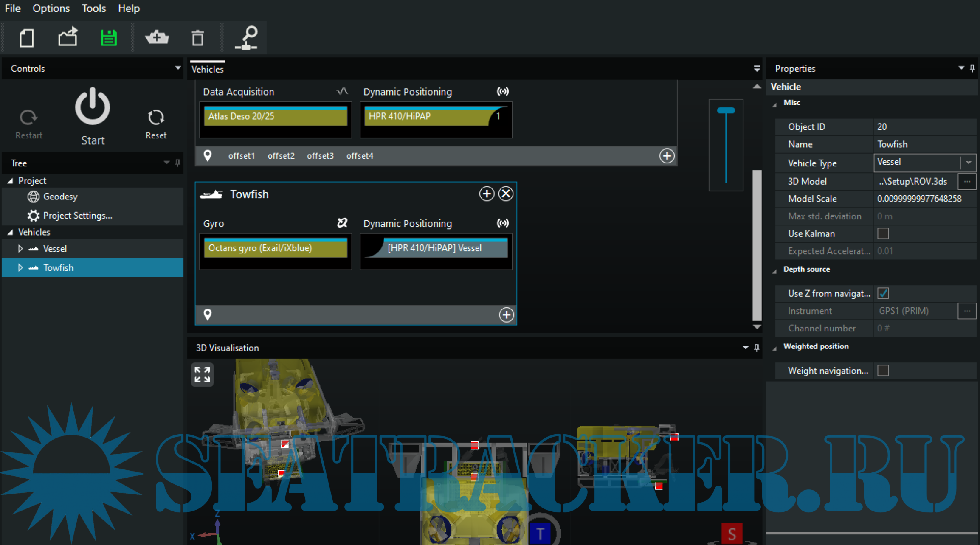The image size is (980, 545).
Task: Click the New file toolbar icon
Action: [x=27, y=38]
